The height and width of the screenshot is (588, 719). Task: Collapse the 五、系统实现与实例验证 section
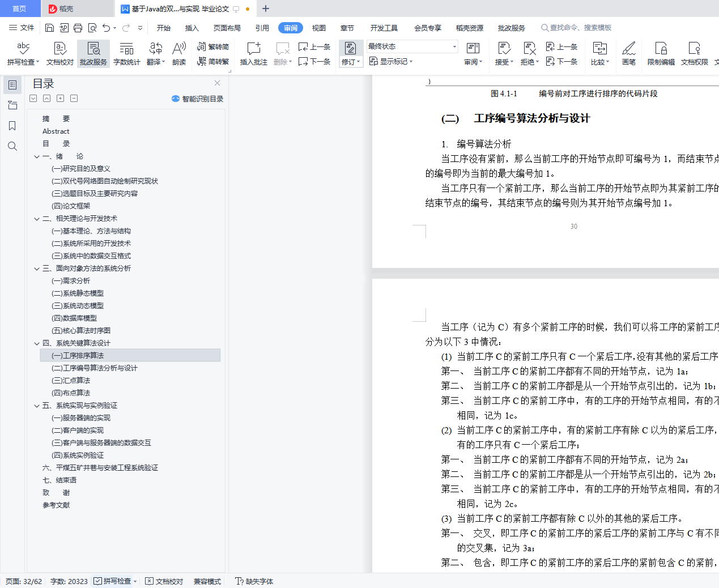[x=37, y=406]
